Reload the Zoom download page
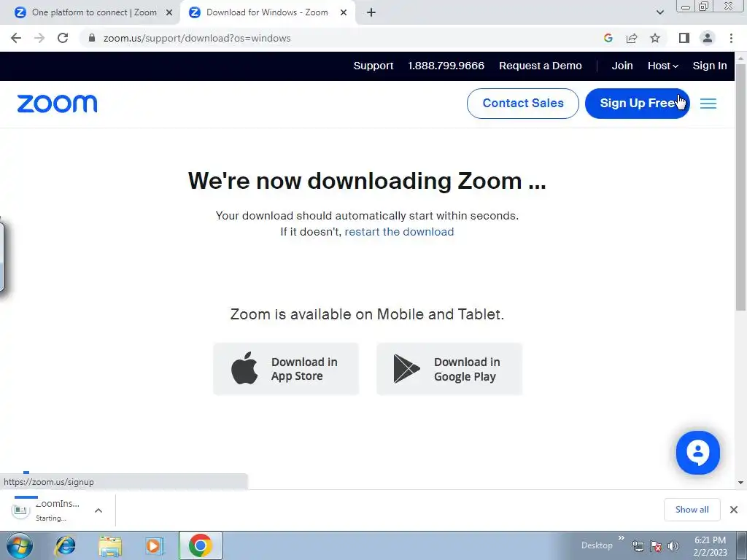The image size is (747, 560). tap(63, 38)
